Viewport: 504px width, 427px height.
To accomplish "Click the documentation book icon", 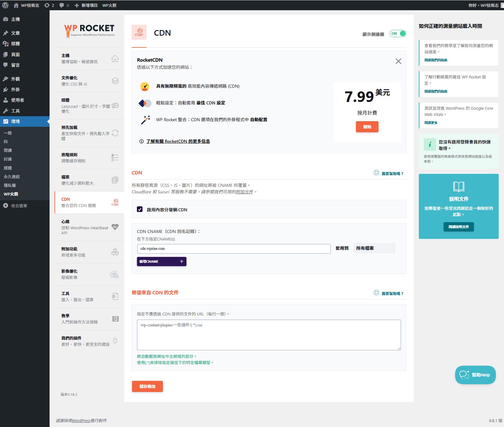I will (x=458, y=187).
